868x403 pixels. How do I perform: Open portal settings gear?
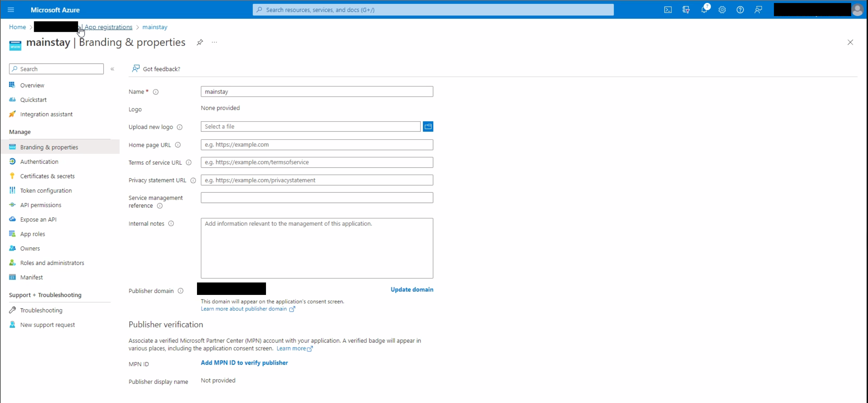pos(722,10)
